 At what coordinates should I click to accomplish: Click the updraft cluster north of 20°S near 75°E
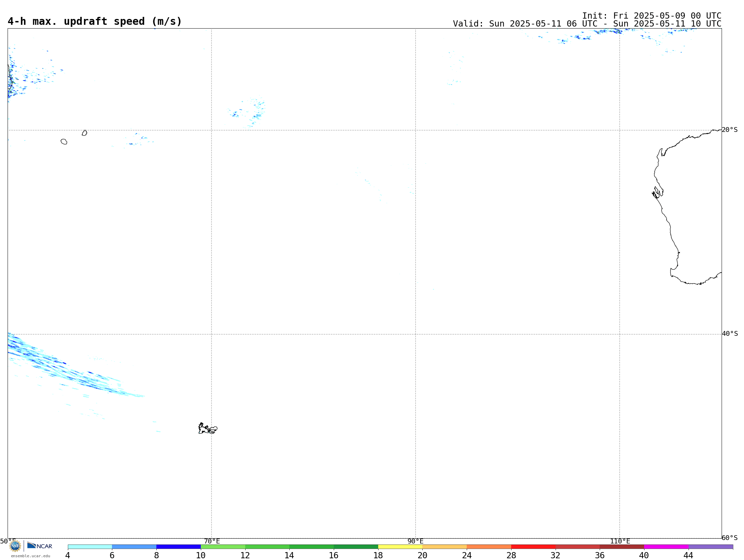click(x=247, y=112)
